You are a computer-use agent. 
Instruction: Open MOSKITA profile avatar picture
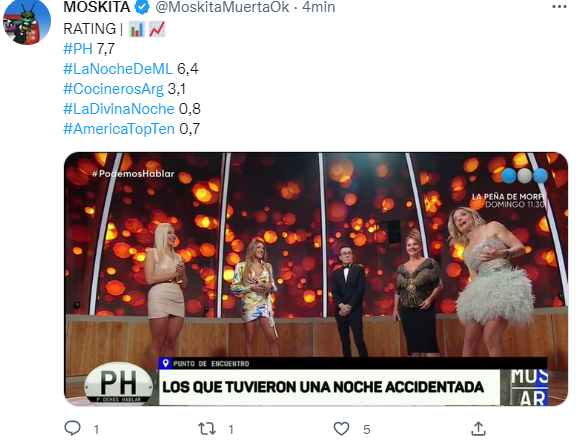pos(27,21)
